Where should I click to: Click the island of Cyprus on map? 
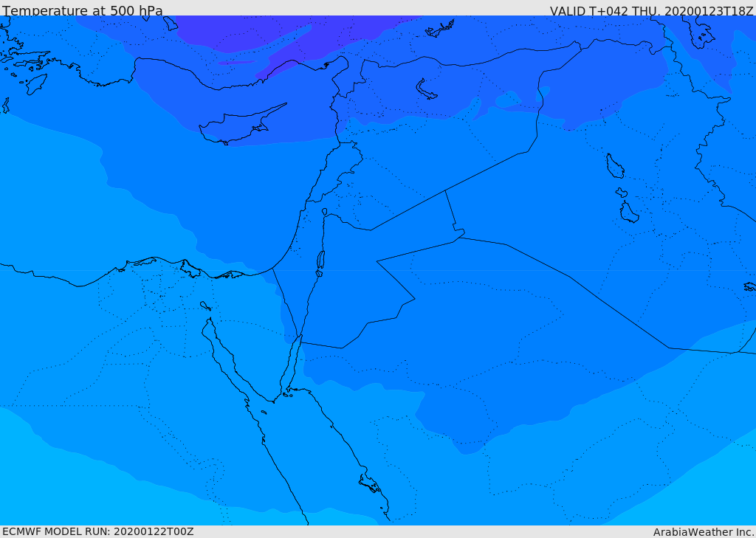pos(241,125)
